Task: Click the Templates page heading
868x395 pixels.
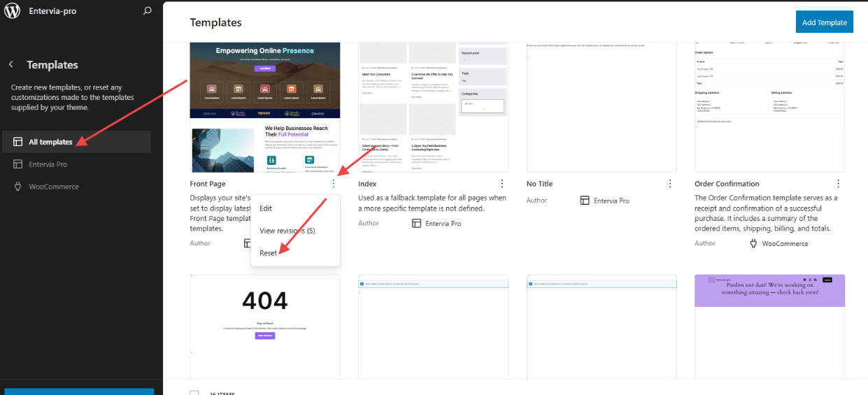Action: pos(215,22)
